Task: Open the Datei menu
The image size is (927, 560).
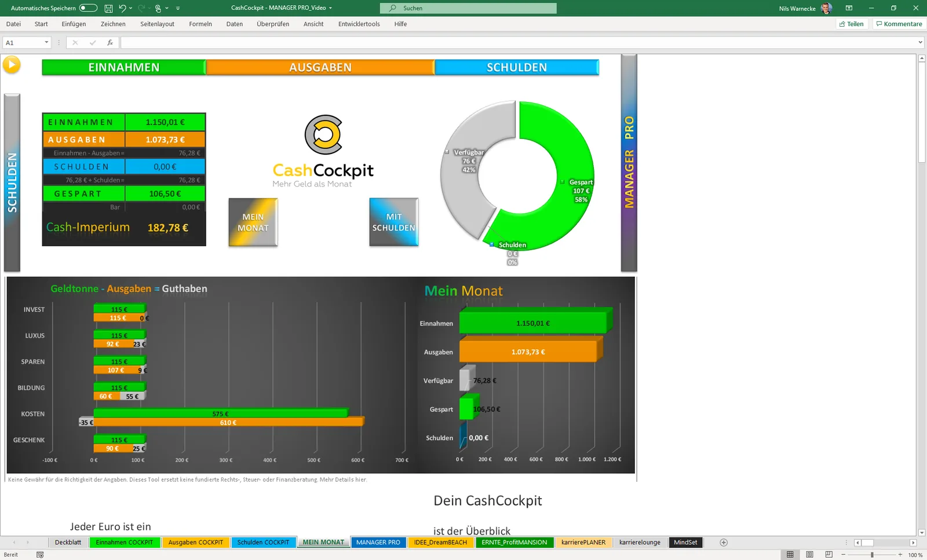Action: (13, 24)
